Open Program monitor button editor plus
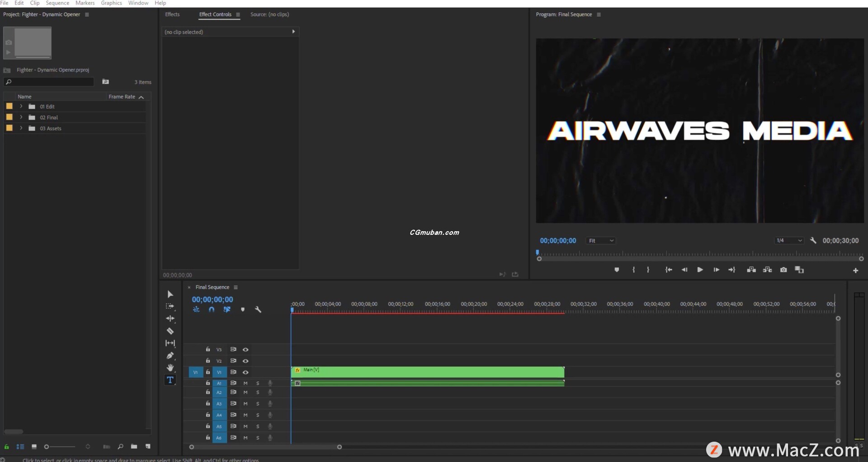The height and width of the screenshot is (462, 868). pyautogui.click(x=855, y=271)
